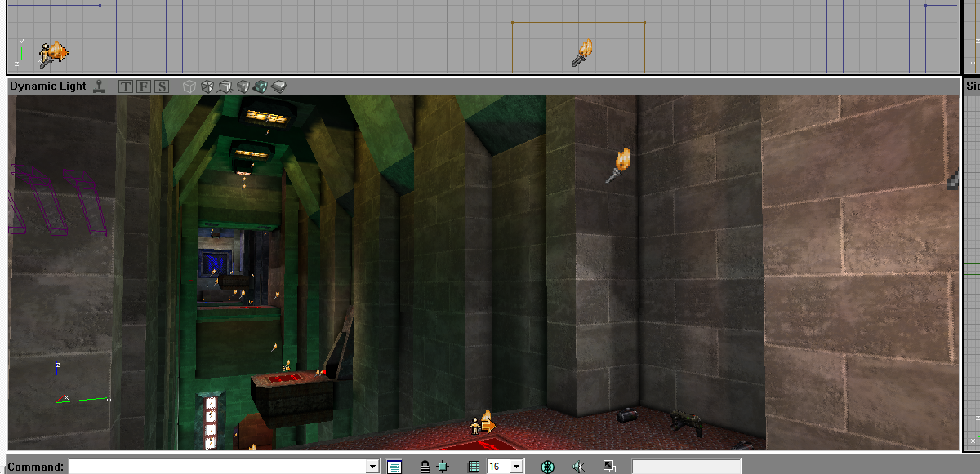Select Texture Usage view mode icon
Viewport: 980px width, 474px height.
pyautogui.click(x=225, y=86)
